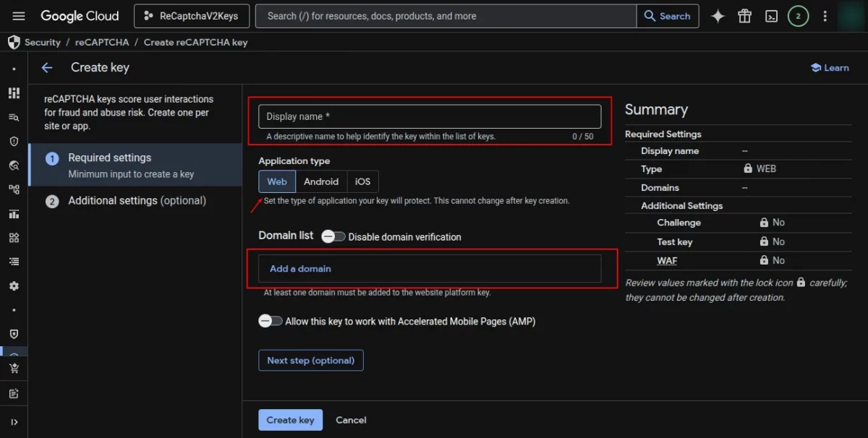Open the dashboard grid sidebar icon
The width and height of the screenshot is (868, 438).
click(x=14, y=93)
